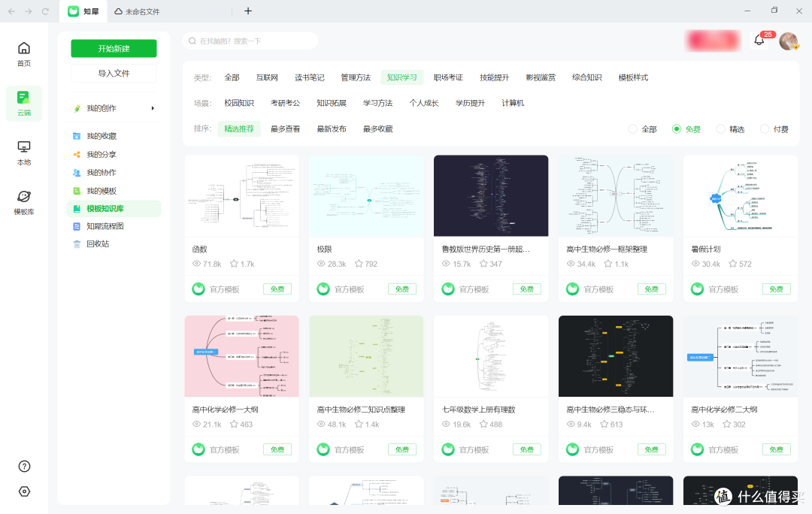Image resolution: width=812 pixels, height=514 pixels.
Task: Switch to the 未命名文件 tab
Action: point(138,11)
